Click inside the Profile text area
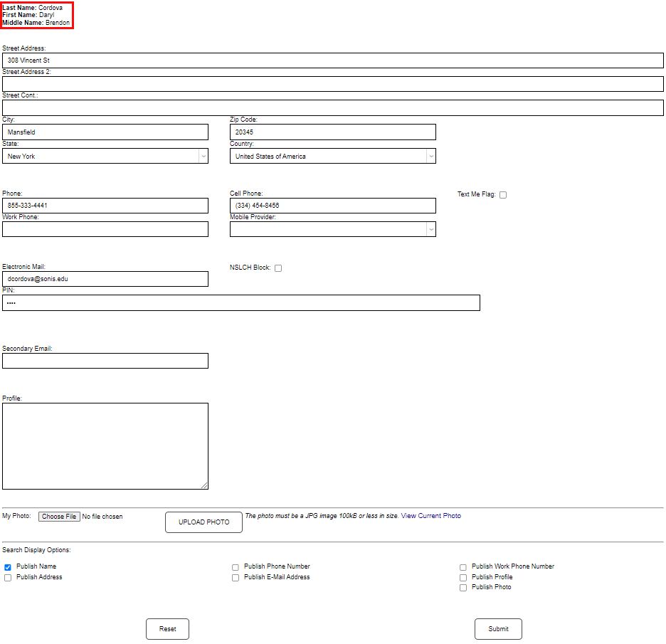 click(105, 445)
